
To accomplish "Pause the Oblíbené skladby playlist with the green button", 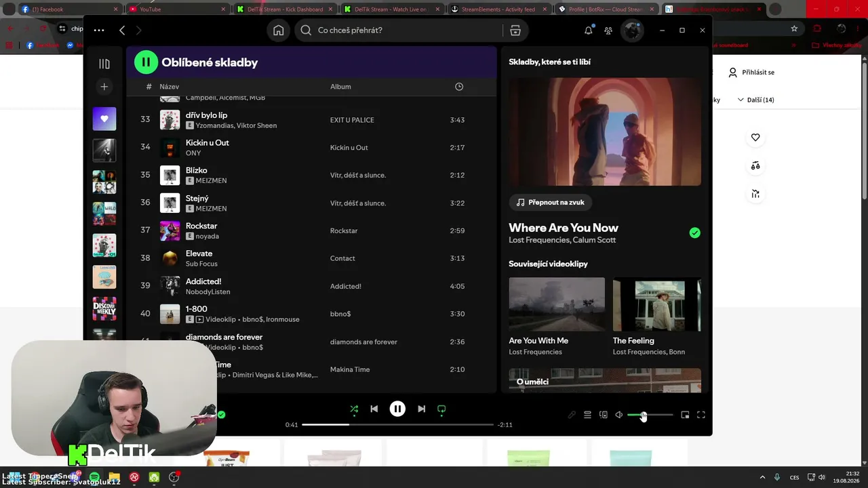I will [146, 62].
